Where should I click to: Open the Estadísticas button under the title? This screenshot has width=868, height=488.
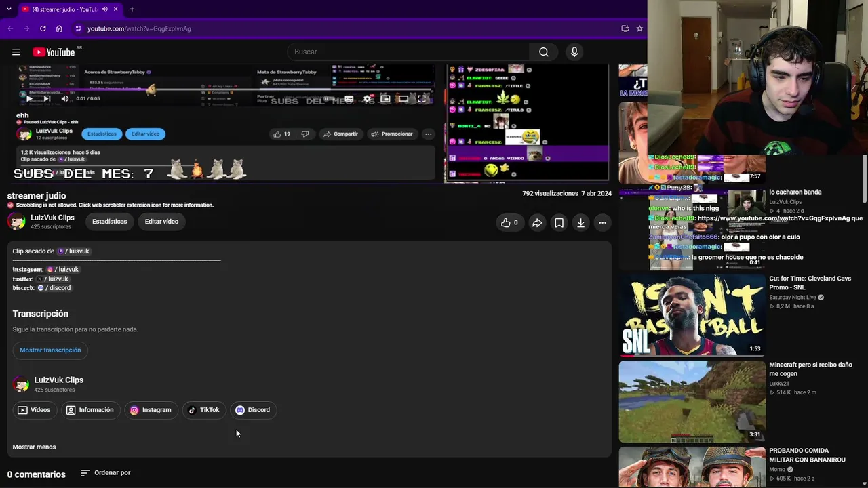pyautogui.click(x=110, y=222)
